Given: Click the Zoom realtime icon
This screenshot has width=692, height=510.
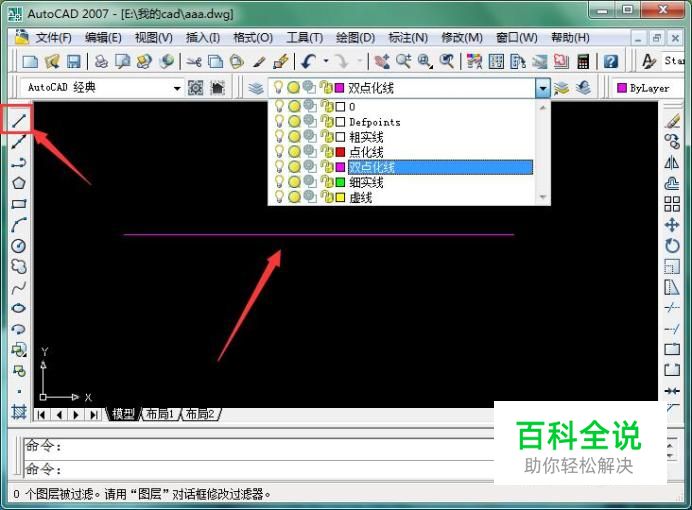Looking at the screenshot, I should click(x=403, y=61).
